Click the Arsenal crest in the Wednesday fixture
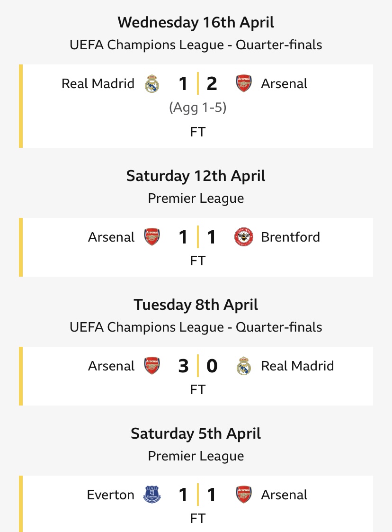This screenshot has width=392, height=532. pos(243,83)
